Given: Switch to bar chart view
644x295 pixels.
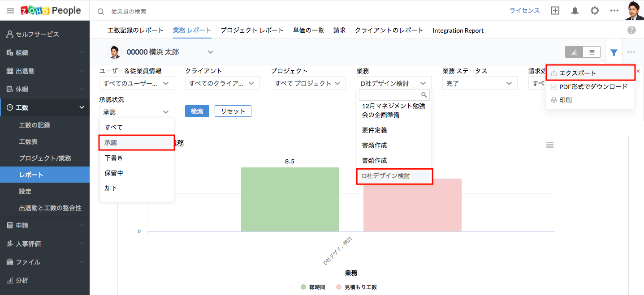Looking at the screenshot, I should click(x=574, y=52).
